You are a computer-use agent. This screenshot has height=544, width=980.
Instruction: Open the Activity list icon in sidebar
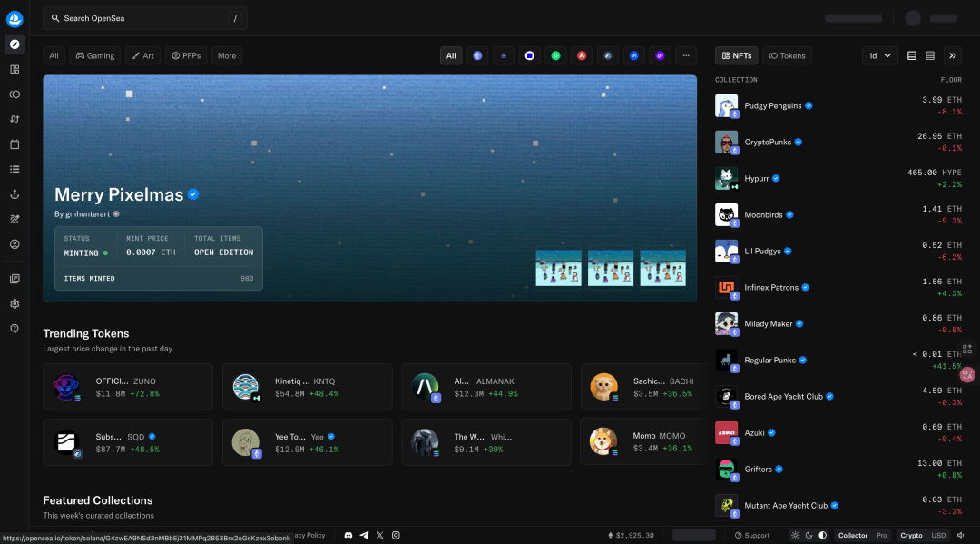click(x=15, y=170)
